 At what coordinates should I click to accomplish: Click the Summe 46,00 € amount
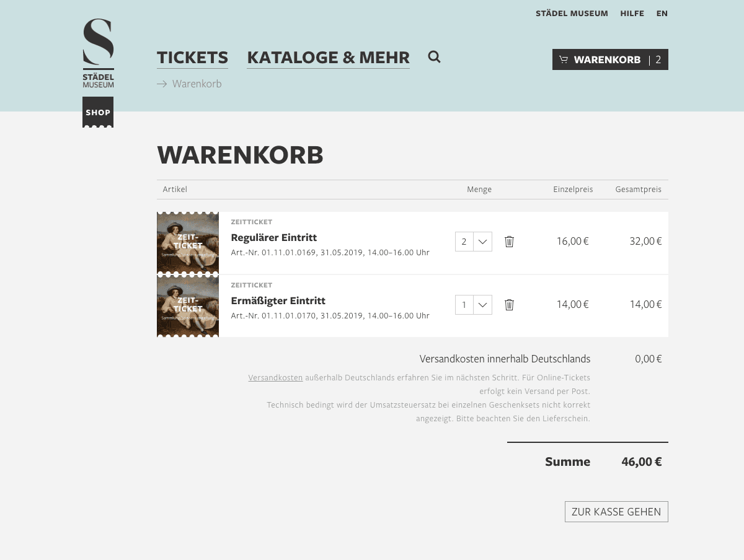[642, 462]
